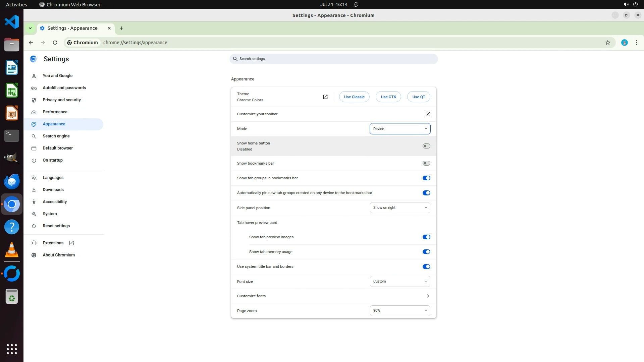The width and height of the screenshot is (644, 362).
Task: Reload the page with the refresh icon
Action: tap(55, 43)
